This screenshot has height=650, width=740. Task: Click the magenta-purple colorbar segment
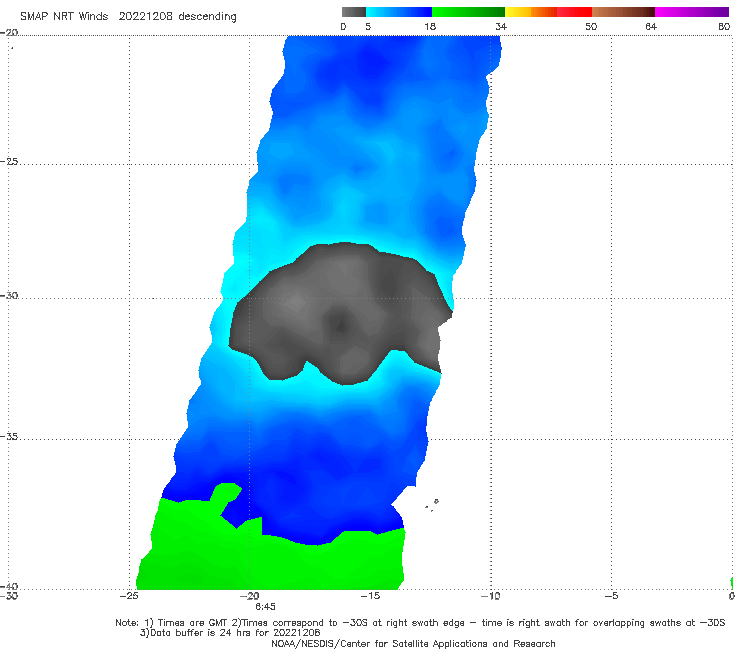[x=692, y=12]
